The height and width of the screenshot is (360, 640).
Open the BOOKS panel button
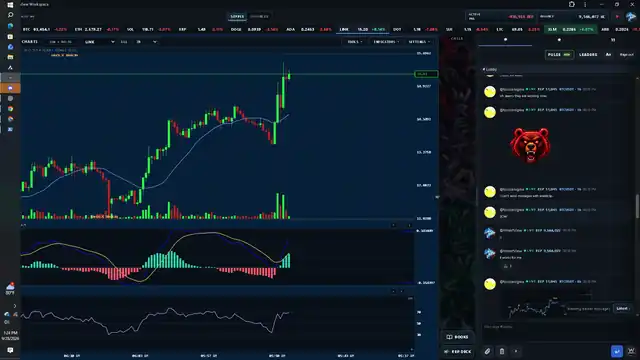tap(458, 337)
